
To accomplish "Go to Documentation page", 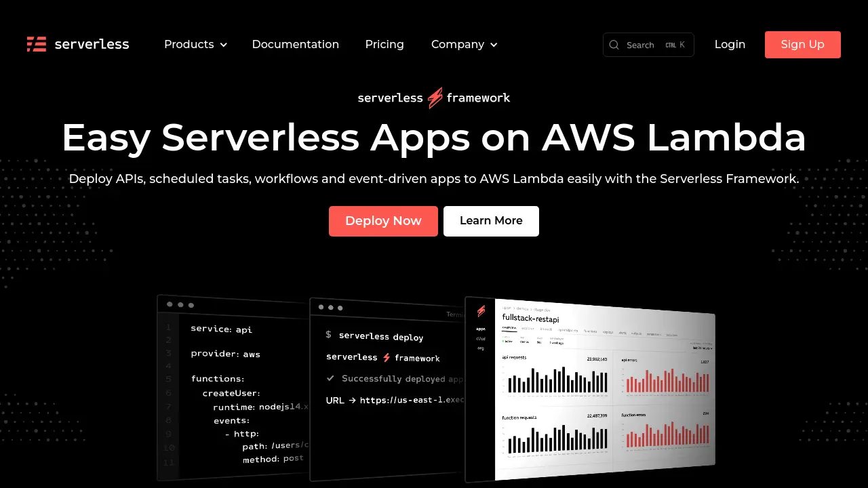I will pyautogui.click(x=296, y=44).
